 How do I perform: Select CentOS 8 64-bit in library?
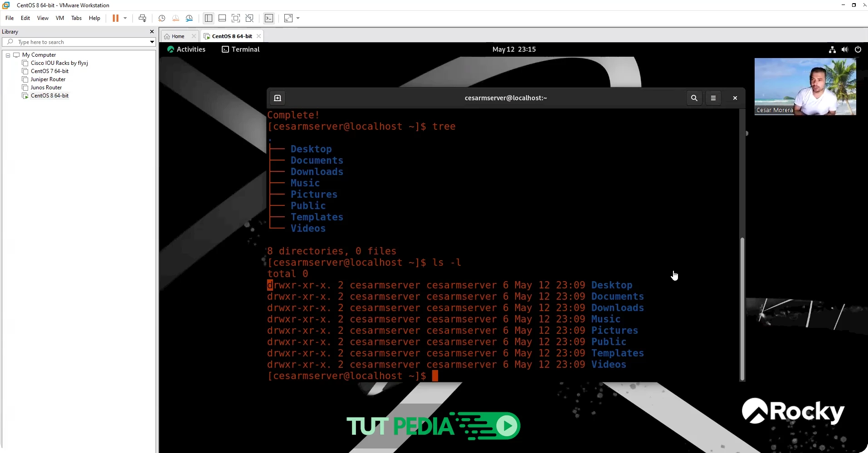(x=50, y=96)
